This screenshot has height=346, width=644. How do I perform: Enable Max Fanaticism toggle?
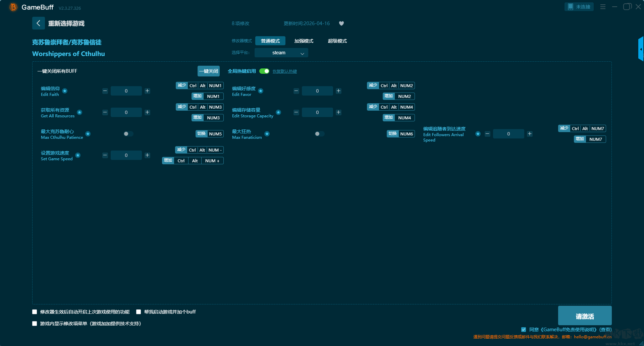tap(319, 134)
